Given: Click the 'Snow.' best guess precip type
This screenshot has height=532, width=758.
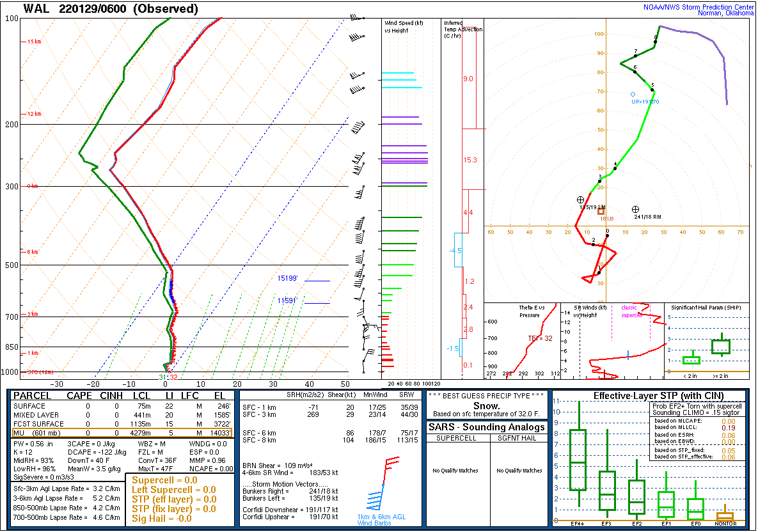Looking at the screenshot, I should (x=487, y=406).
